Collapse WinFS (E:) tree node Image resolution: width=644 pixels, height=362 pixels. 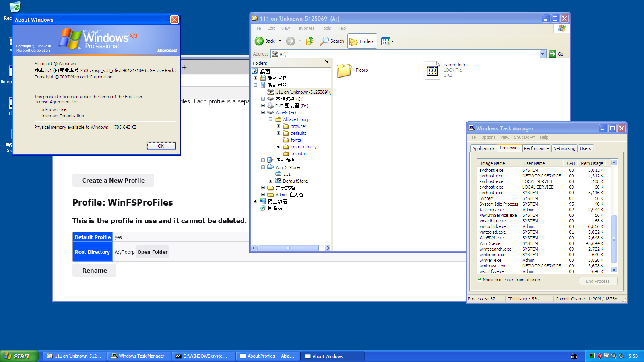tap(263, 113)
